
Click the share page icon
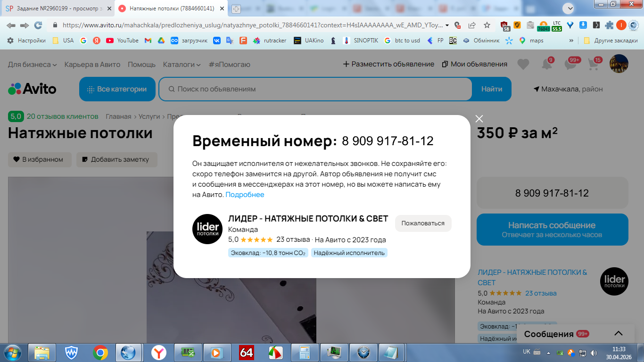point(472,25)
